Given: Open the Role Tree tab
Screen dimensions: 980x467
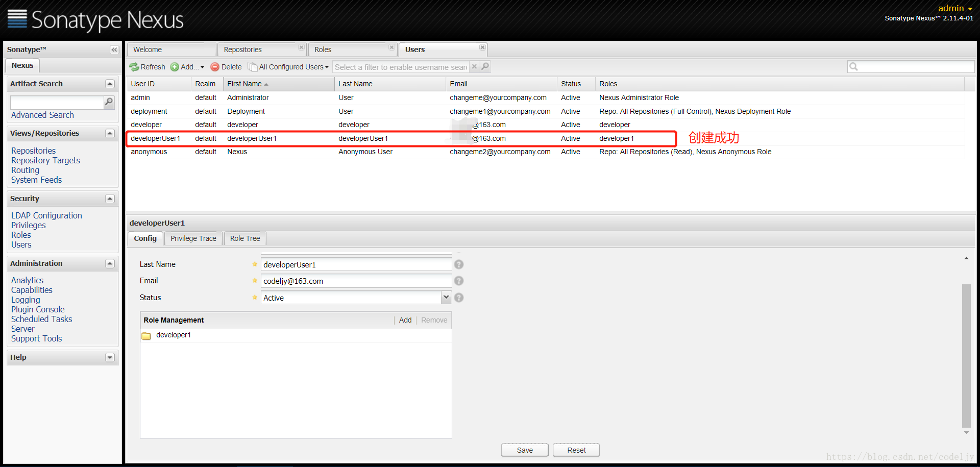Looking at the screenshot, I should click(x=245, y=238).
